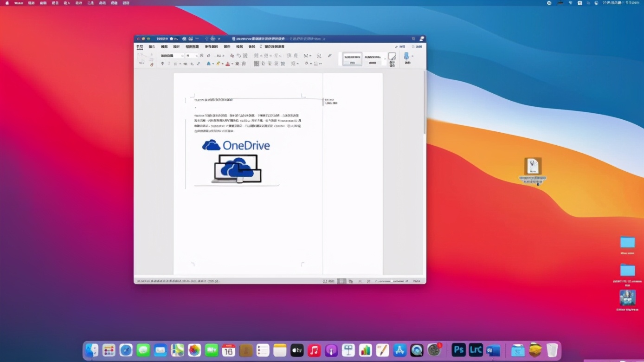This screenshot has height=362, width=644.
Task: Select the Save icon in the Quick Access Toolbar
Action: pos(184,39)
